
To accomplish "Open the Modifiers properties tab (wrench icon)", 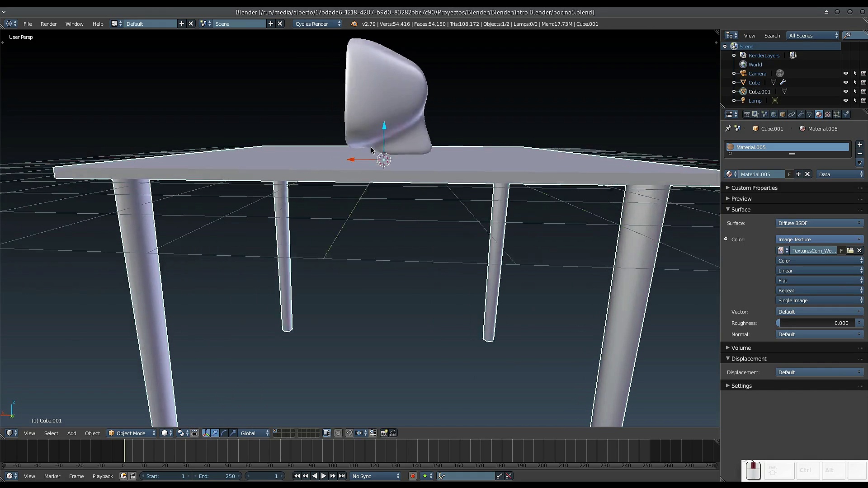I will click(x=801, y=114).
